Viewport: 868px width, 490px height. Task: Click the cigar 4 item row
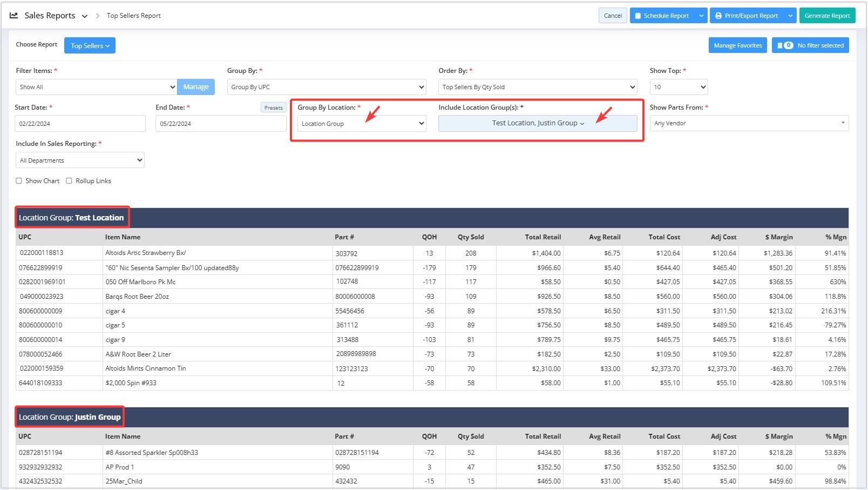[x=432, y=311]
